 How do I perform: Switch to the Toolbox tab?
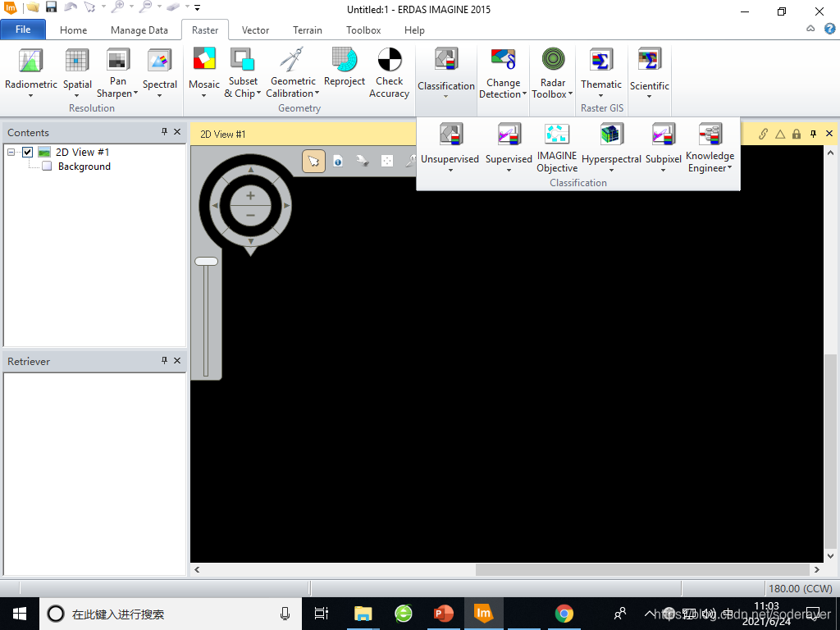point(363,30)
